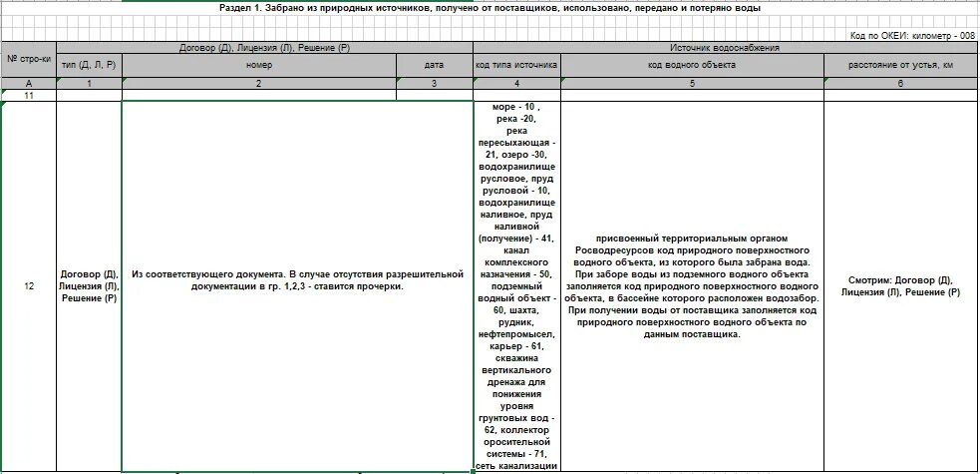The image size is (980, 474).
Task: Select the row number cell '11'
Action: pyautogui.click(x=28, y=95)
